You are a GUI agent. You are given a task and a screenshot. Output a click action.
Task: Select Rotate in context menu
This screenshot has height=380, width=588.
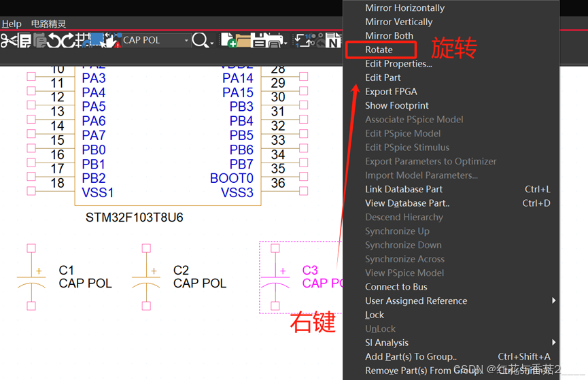(x=379, y=50)
